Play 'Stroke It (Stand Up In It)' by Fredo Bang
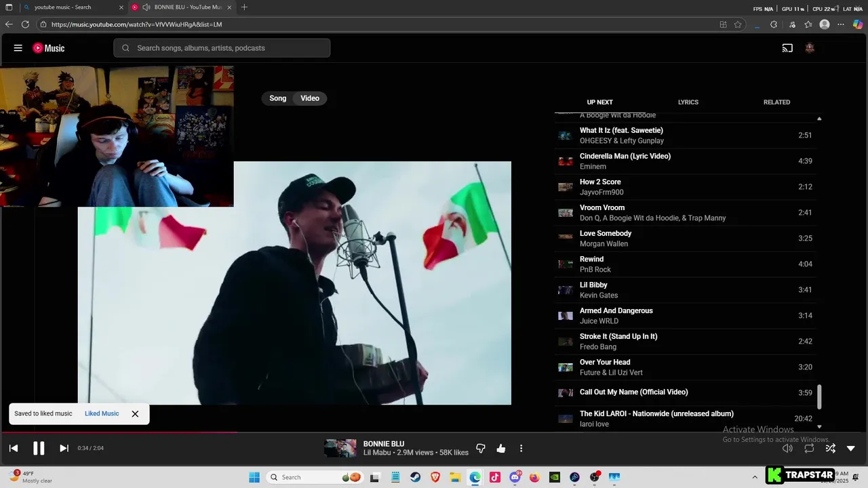 685,342
